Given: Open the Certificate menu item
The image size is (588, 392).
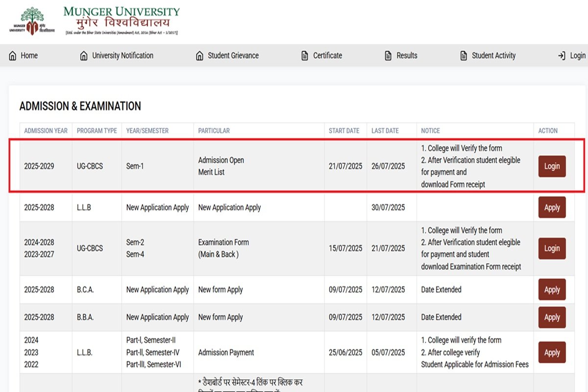Looking at the screenshot, I should tap(327, 56).
